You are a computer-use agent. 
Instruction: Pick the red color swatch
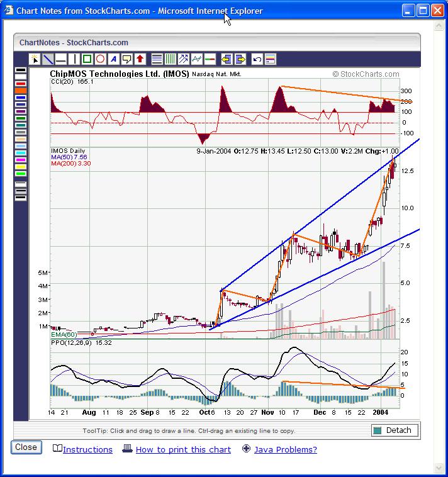click(x=21, y=84)
